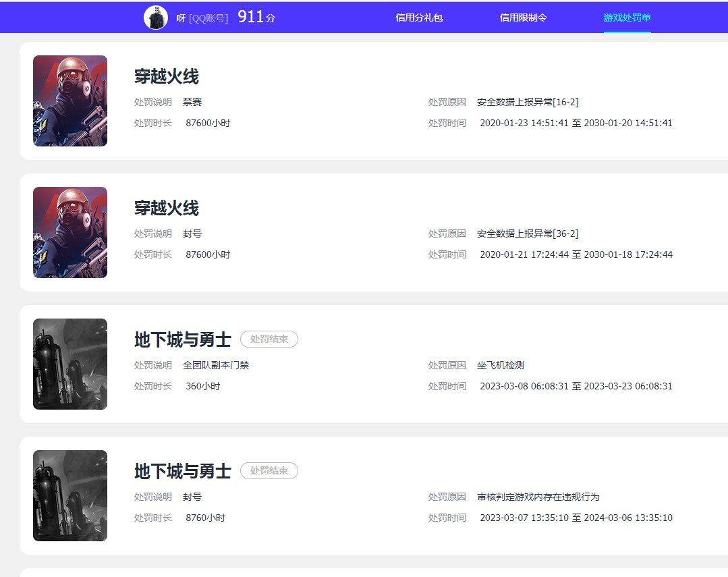Click the 坐飞机检测 penalty reason text

click(x=502, y=365)
